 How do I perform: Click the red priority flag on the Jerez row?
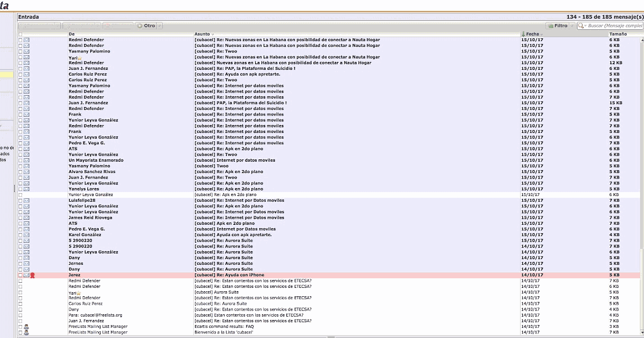point(32,275)
